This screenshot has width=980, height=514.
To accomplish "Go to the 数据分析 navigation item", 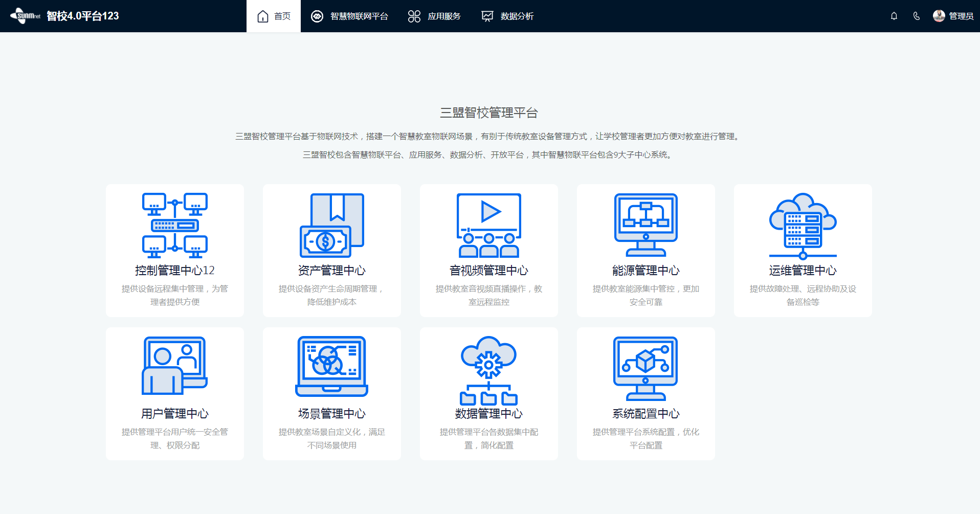I will coord(507,16).
